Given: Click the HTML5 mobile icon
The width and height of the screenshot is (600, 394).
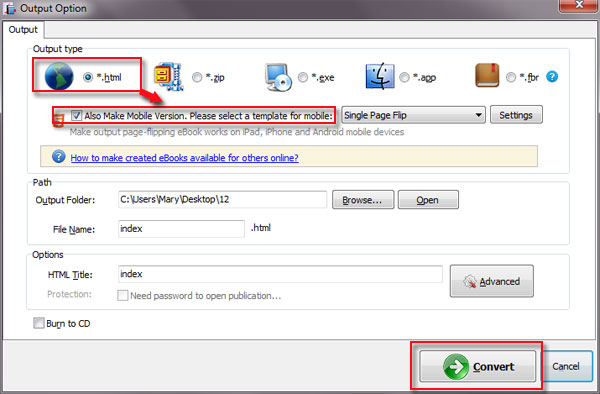Looking at the screenshot, I should [59, 121].
